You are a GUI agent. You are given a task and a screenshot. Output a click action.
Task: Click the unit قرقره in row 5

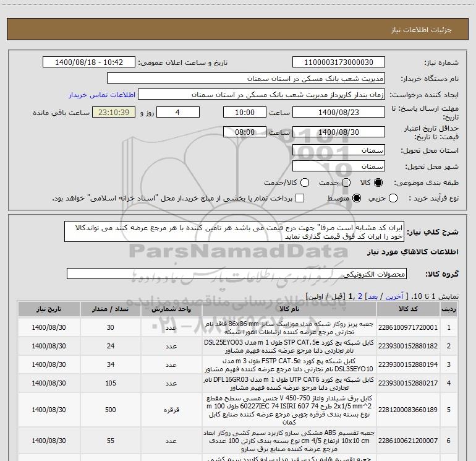[x=171, y=410]
